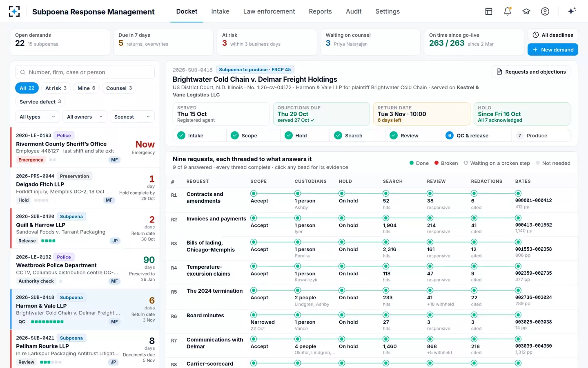This screenshot has height=368, width=588.
Task: Click Redactions bead for Board minutes
Action: 474,315
